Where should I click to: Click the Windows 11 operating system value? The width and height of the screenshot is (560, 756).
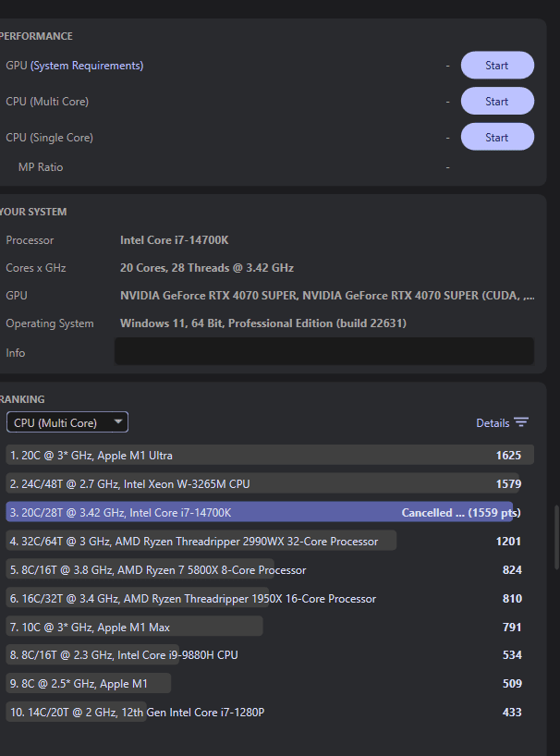click(263, 323)
